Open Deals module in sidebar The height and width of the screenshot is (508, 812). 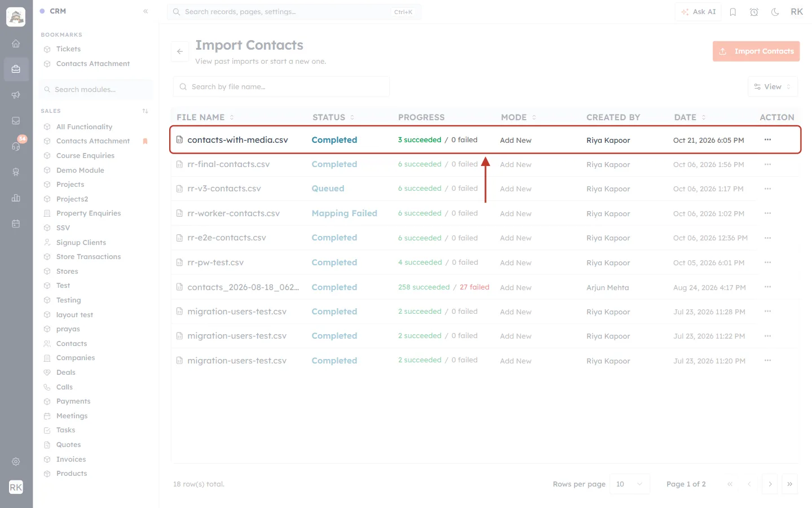[x=66, y=373]
